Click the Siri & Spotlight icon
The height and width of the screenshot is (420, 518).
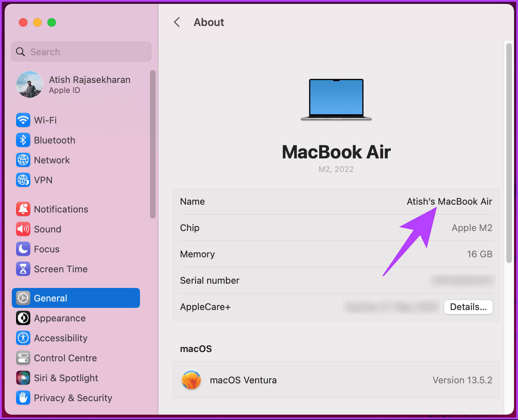23,378
